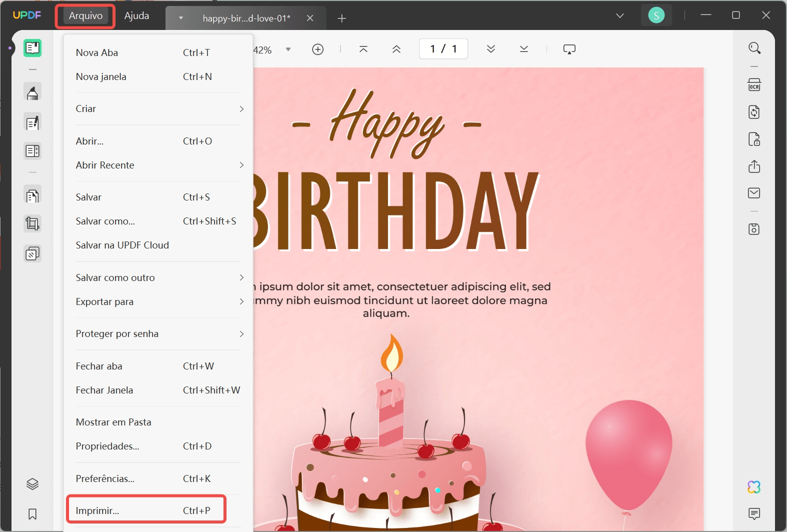Click the UPDF logo
The image size is (787, 532).
[27, 15]
